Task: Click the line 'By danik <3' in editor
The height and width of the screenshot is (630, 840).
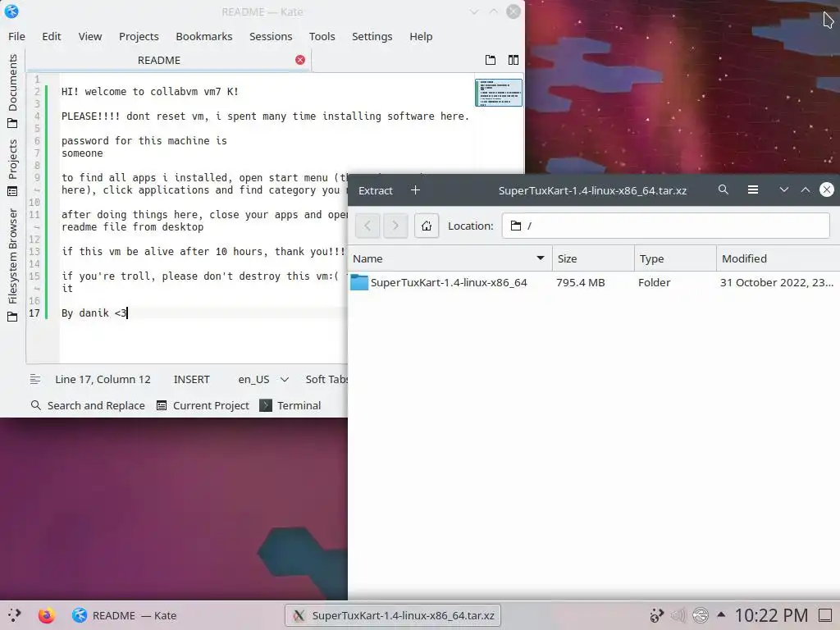Action: coord(94,313)
